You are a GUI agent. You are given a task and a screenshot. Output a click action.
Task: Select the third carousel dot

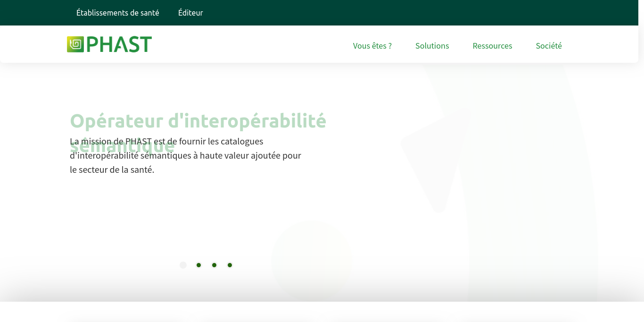coord(214,265)
